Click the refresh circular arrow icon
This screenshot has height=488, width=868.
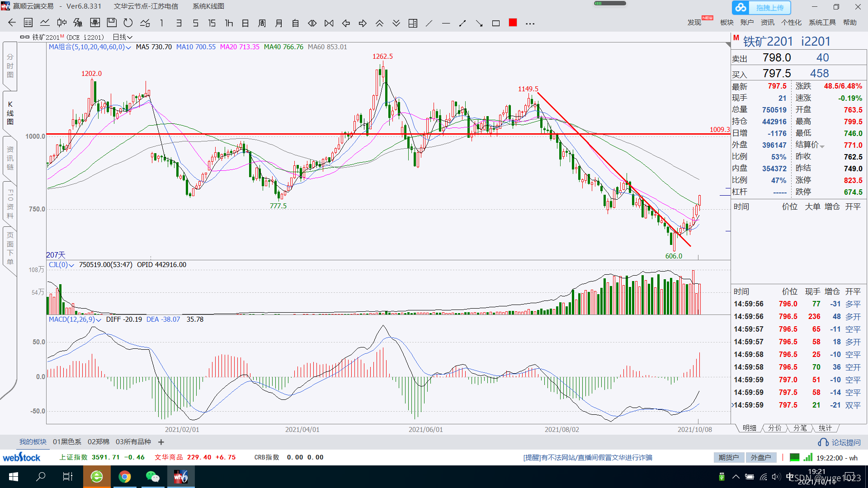[128, 23]
